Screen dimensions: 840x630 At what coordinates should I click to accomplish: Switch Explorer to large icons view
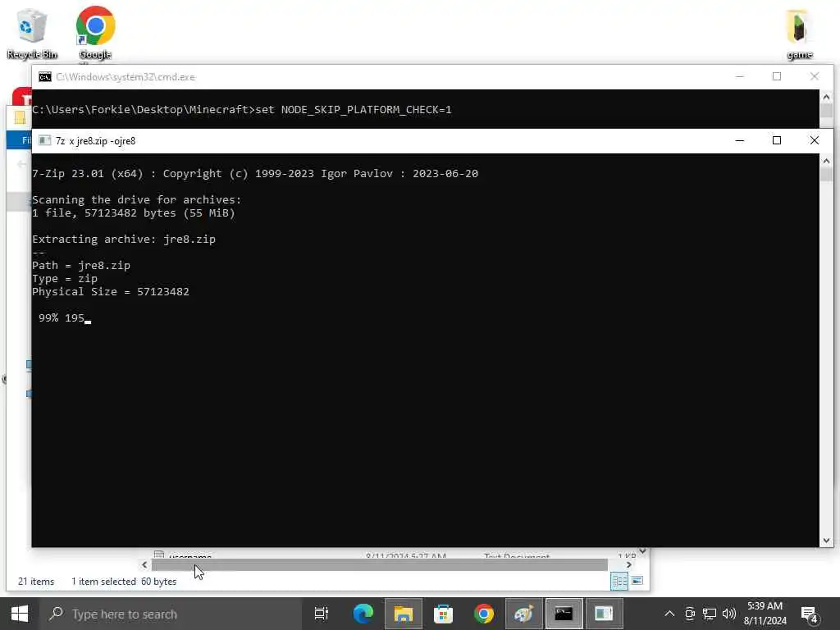point(637,582)
